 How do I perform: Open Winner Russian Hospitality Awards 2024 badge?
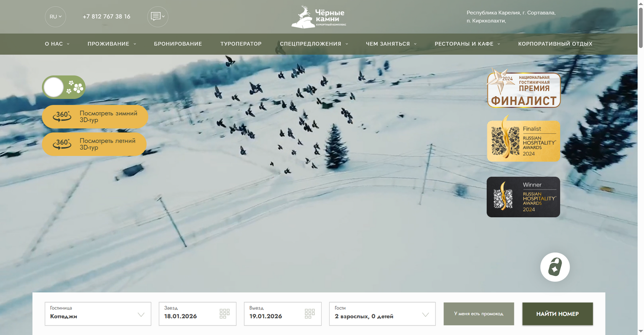(x=523, y=197)
